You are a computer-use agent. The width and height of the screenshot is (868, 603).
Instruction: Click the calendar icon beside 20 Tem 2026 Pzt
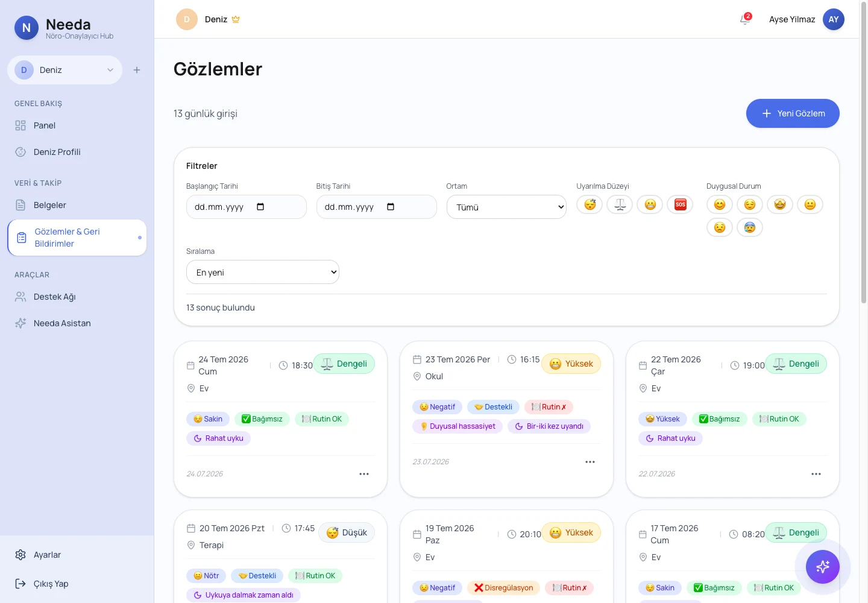191,528
